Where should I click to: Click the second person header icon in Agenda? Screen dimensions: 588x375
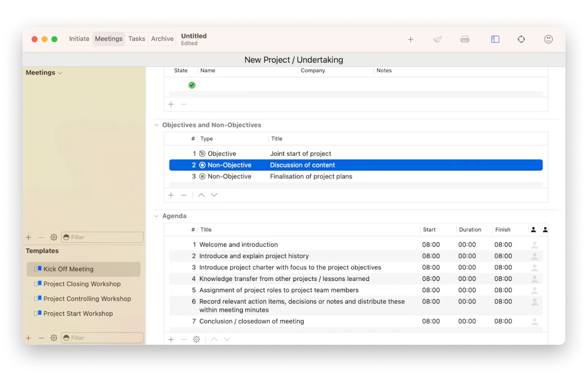click(545, 230)
